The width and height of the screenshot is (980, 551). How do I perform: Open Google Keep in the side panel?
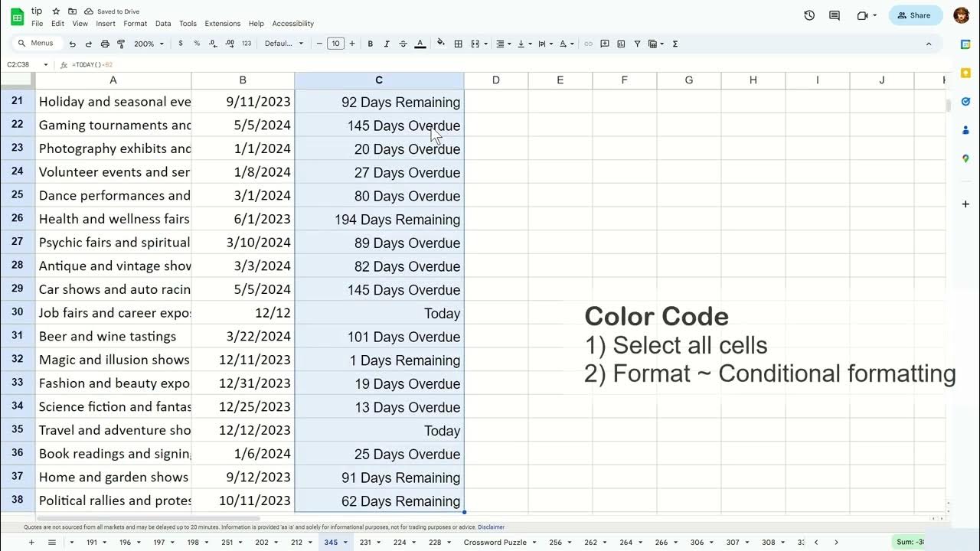(965, 72)
